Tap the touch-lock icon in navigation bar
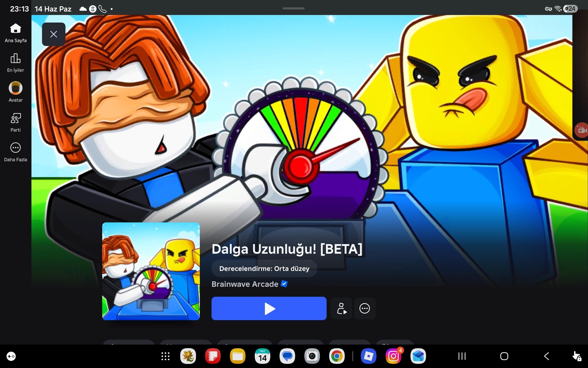Image resolution: width=588 pixels, height=368 pixels. [x=577, y=356]
